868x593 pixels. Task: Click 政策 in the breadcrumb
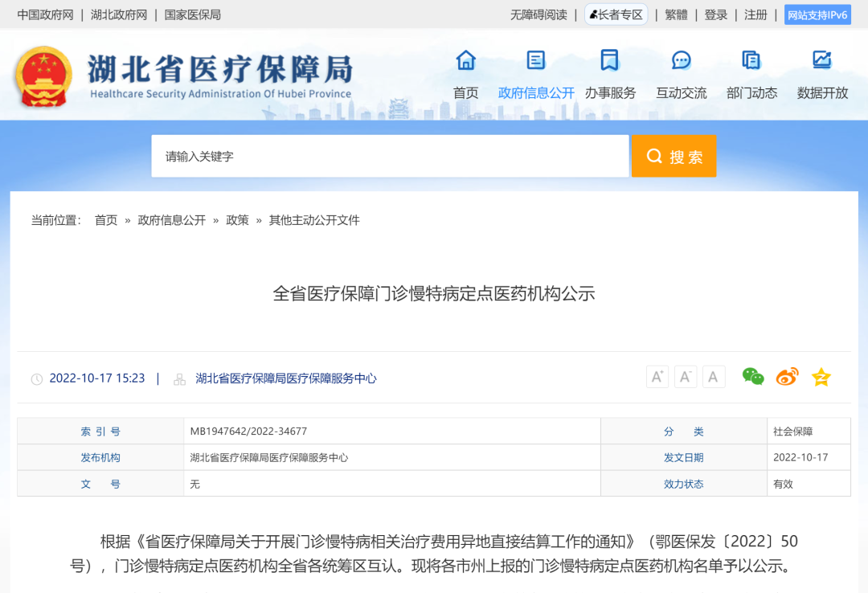tap(237, 220)
